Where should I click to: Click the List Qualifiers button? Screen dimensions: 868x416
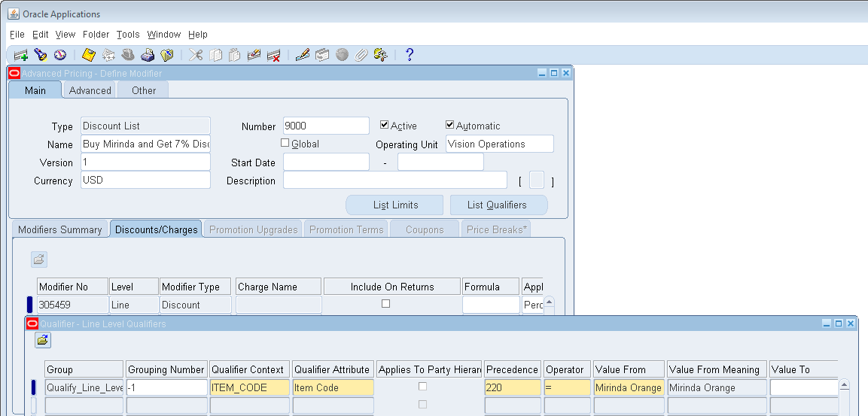(498, 205)
